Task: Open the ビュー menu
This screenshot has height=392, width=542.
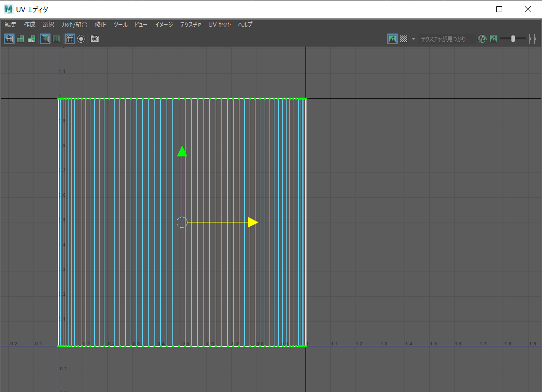Action: point(141,25)
